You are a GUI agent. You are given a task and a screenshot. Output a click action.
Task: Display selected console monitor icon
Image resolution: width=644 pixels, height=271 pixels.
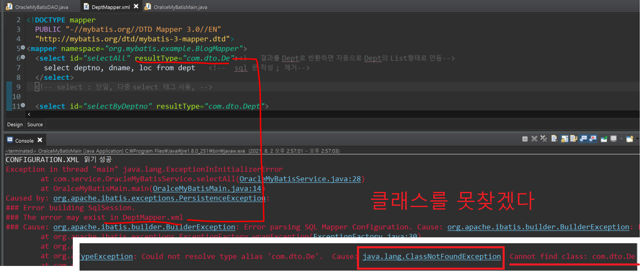pos(613,138)
